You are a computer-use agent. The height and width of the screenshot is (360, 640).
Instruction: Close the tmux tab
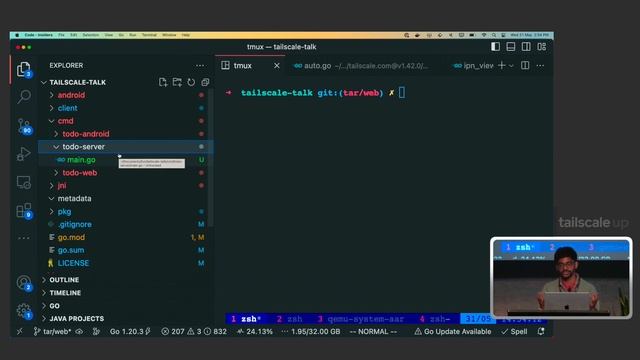click(x=277, y=65)
